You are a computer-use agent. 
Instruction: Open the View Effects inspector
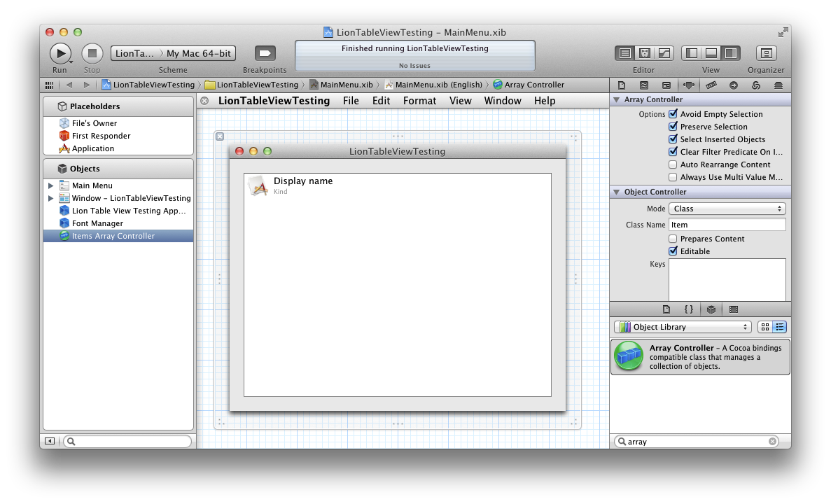coord(778,85)
